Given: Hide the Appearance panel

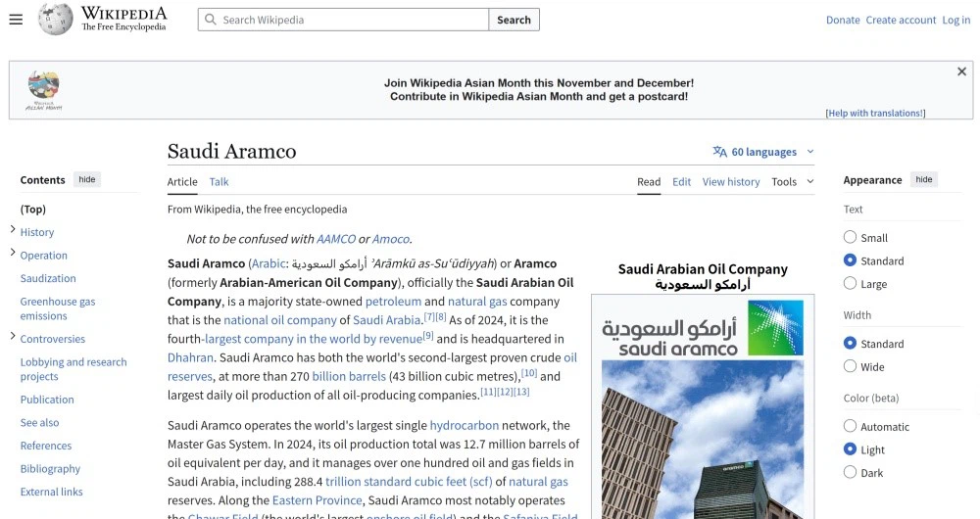Looking at the screenshot, I should (924, 179).
